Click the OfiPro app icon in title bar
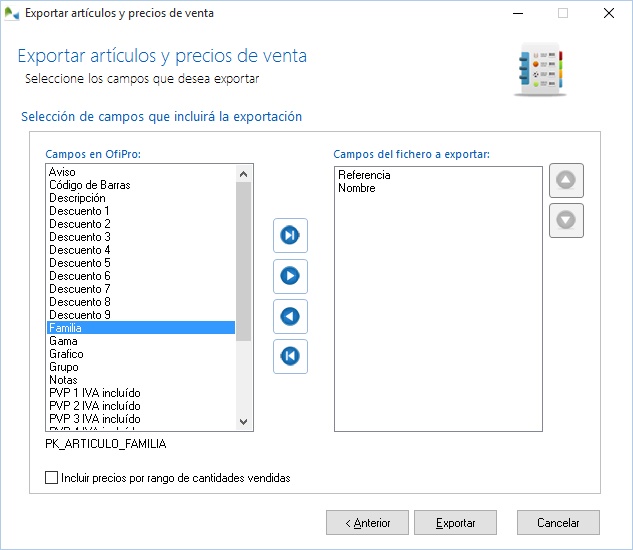The image size is (633, 550). point(12,13)
